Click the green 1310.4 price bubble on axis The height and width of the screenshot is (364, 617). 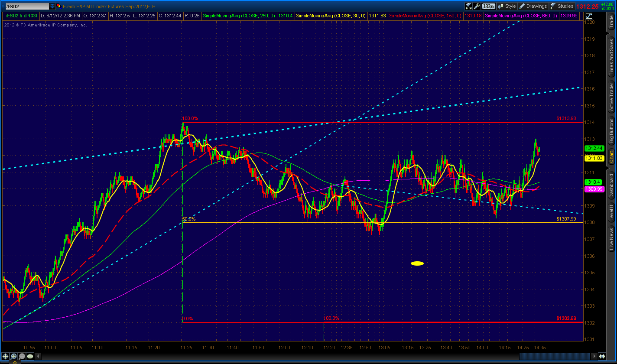pos(592,182)
